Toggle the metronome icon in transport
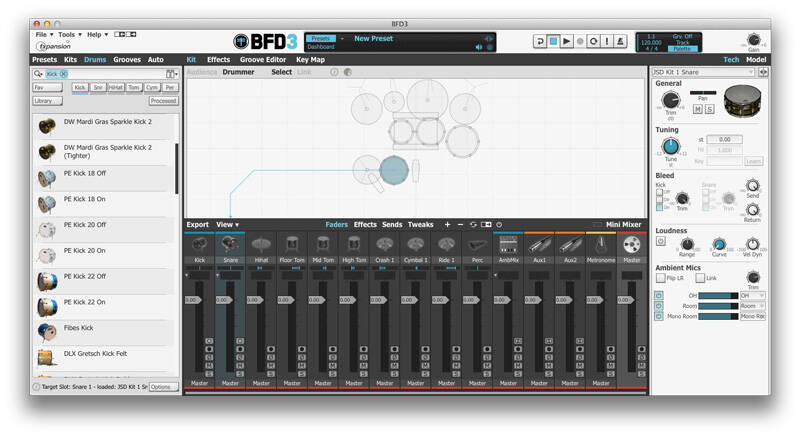 620,41
